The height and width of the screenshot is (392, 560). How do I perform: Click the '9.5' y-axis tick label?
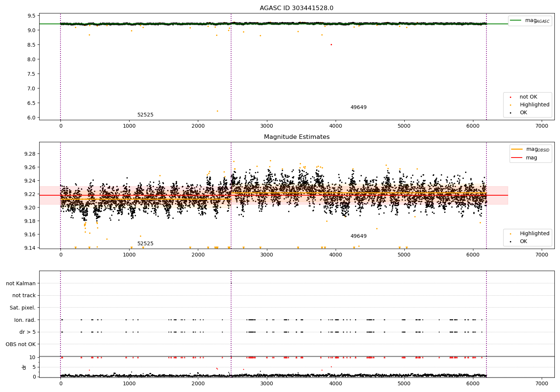click(32, 16)
